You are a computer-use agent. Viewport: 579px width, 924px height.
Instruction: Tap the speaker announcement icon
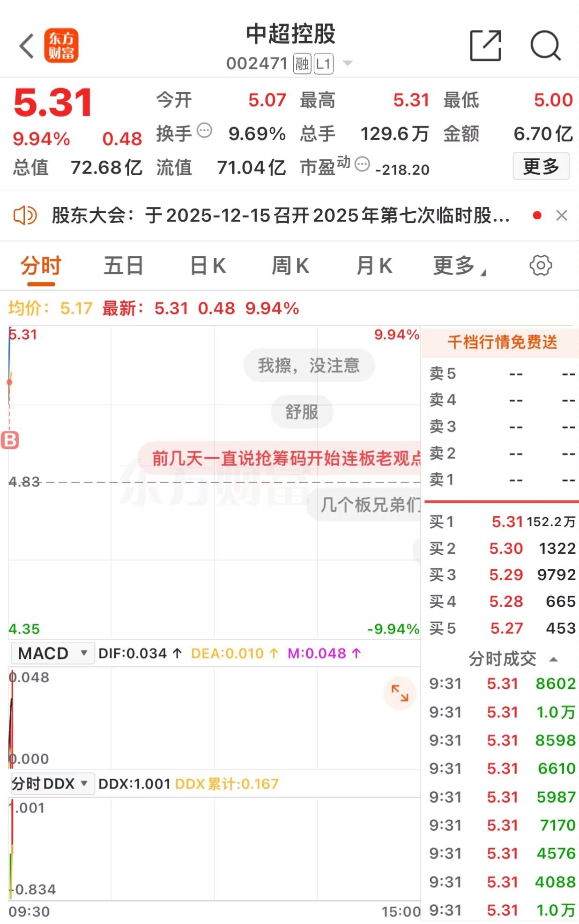point(25,216)
